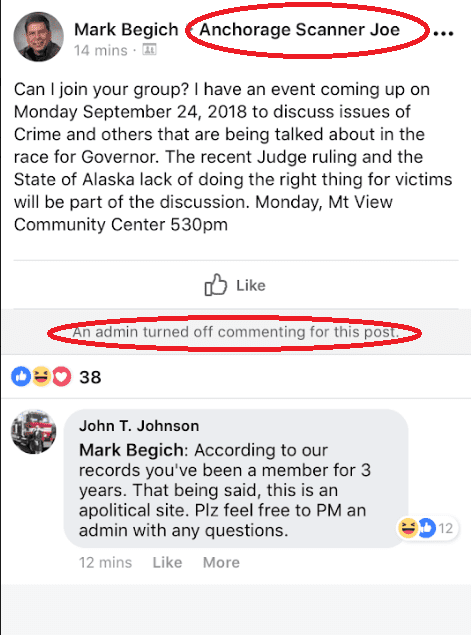Open the More options on the comment

pyautogui.click(x=221, y=562)
